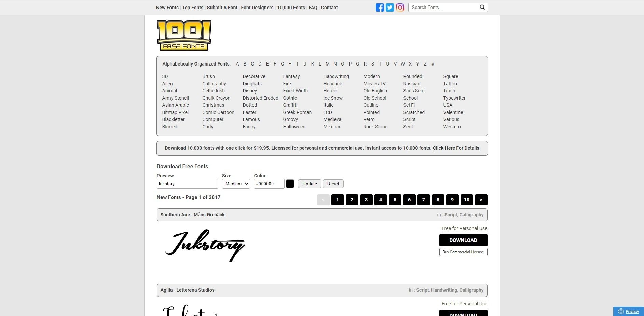This screenshot has height=316, width=644.
Task: Go to next page arrow
Action: 481,200
